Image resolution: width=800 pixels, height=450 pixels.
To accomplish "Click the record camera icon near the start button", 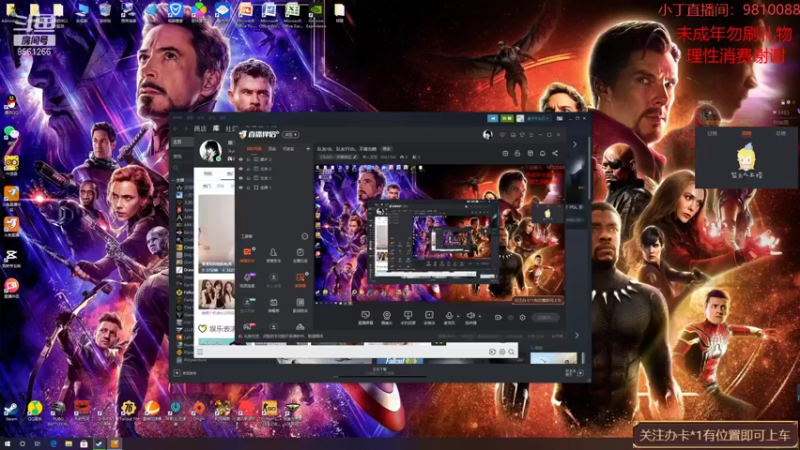I will click(498, 317).
